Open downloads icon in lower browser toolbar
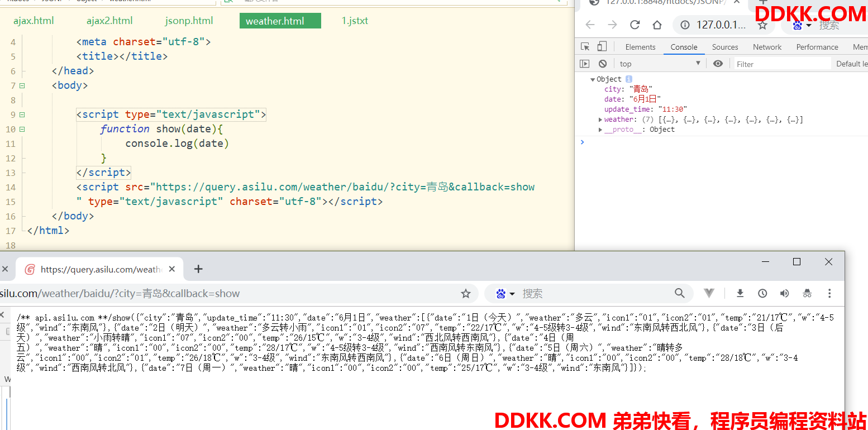Screen dimensions: 868x430 [740, 293]
